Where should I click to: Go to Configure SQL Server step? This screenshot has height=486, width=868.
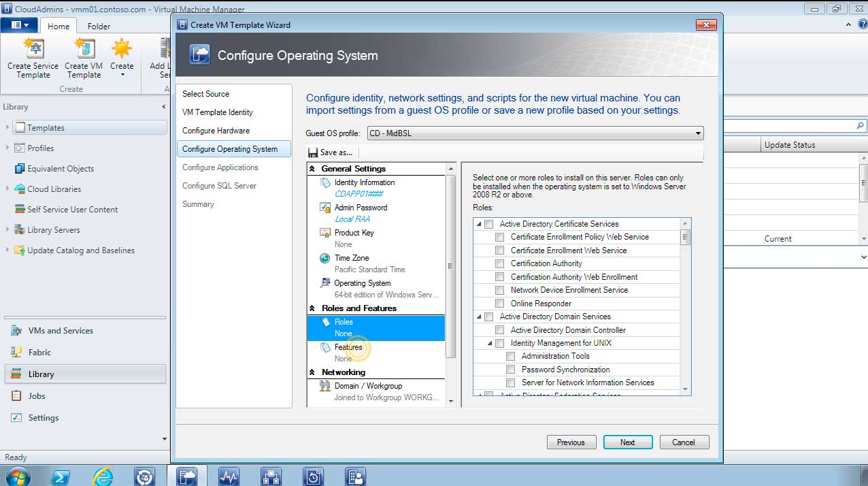(x=219, y=186)
